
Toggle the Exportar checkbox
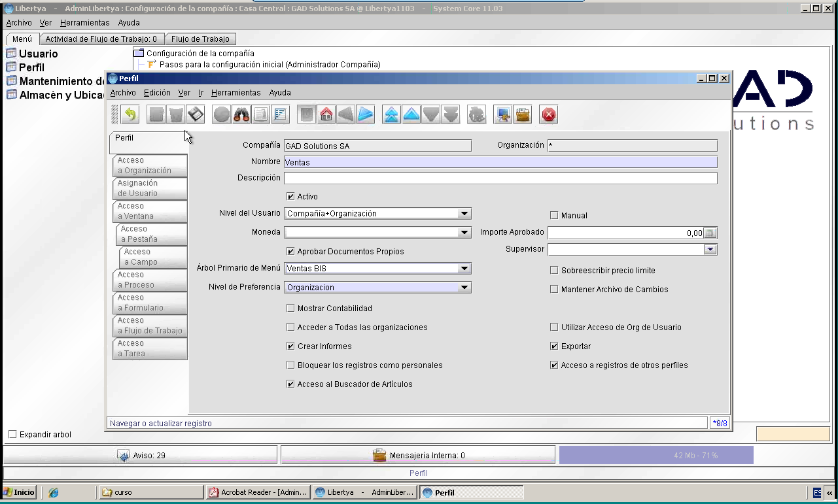[x=554, y=346]
